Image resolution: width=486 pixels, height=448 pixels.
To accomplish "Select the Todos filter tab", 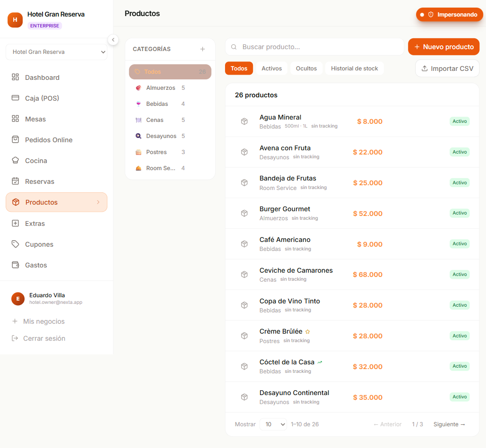I will click(x=239, y=69).
